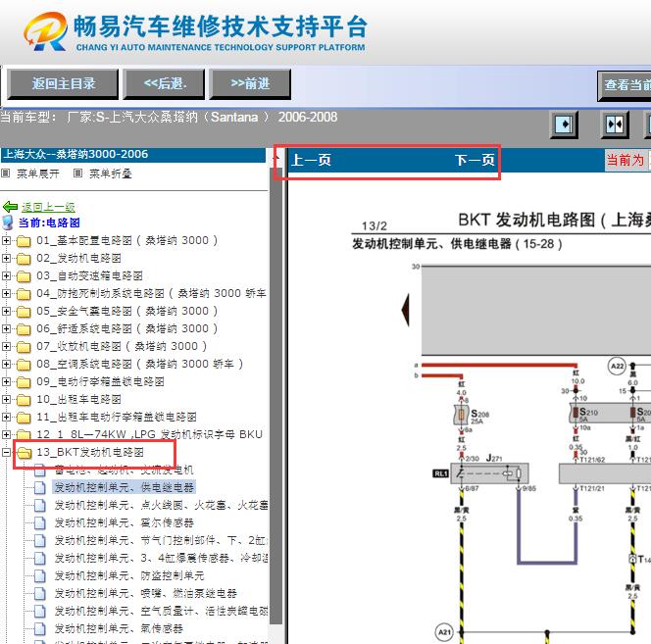
Task: Click folder icon of 10_出租车电路图
Action: (x=24, y=400)
